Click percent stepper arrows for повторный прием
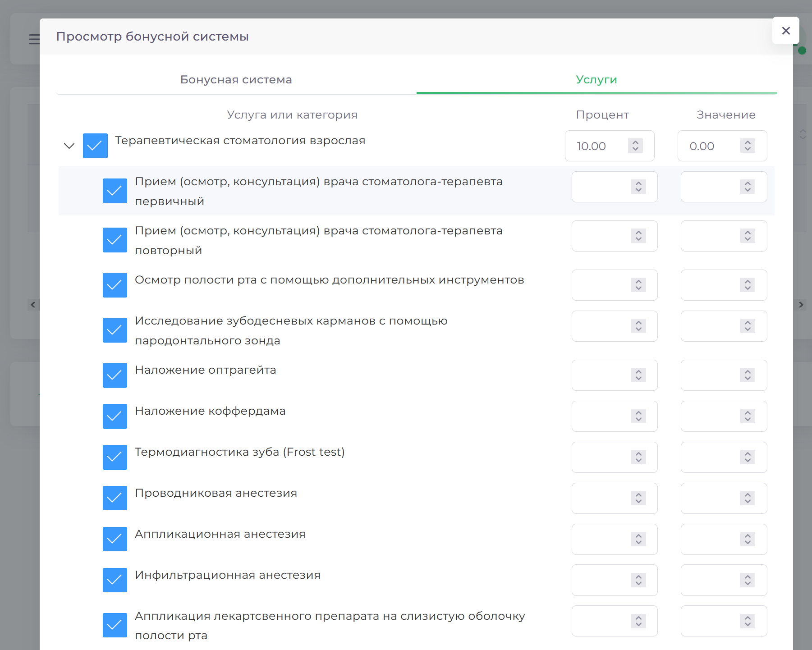 coord(638,236)
